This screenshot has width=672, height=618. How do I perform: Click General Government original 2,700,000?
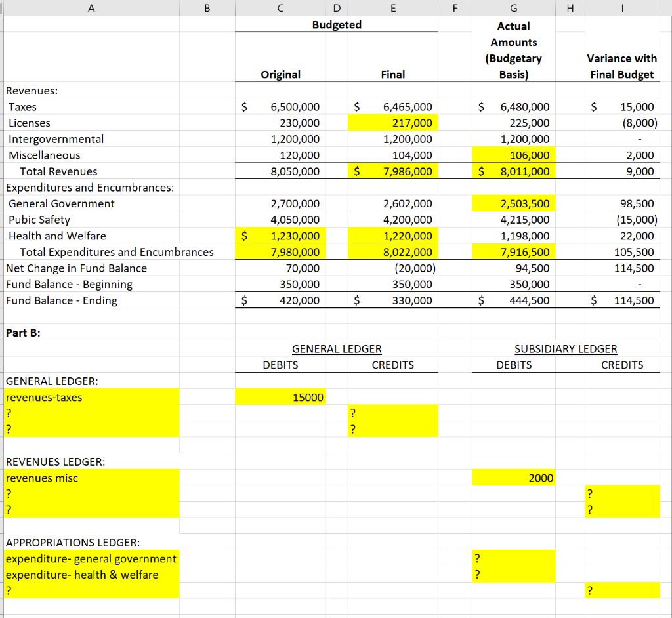[x=280, y=203]
